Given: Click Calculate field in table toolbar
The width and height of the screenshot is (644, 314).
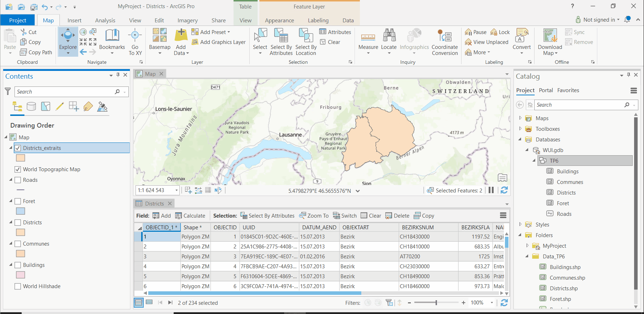Looking at the screenshot, I should tap(190, 215).
